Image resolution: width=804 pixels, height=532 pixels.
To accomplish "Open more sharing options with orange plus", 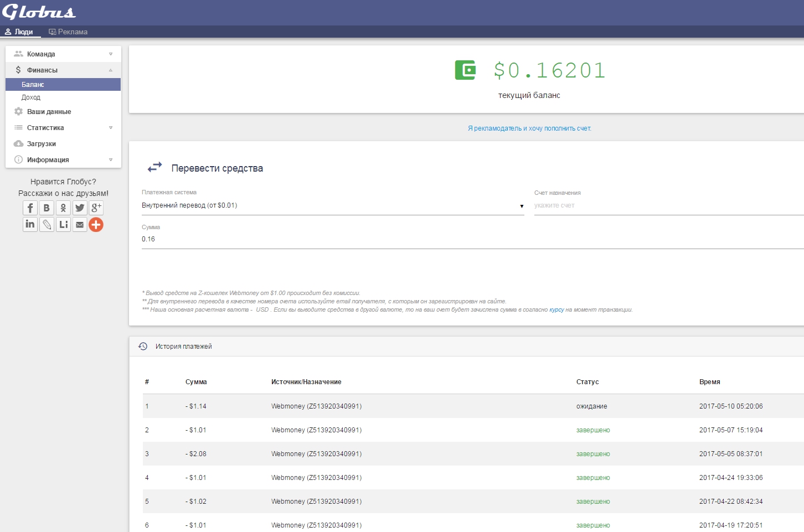I will 96,224.
